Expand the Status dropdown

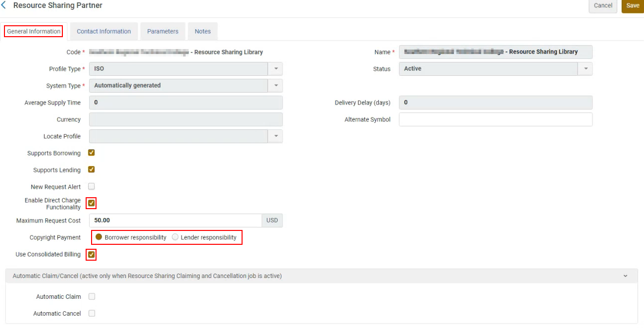[x=586, y=69]
